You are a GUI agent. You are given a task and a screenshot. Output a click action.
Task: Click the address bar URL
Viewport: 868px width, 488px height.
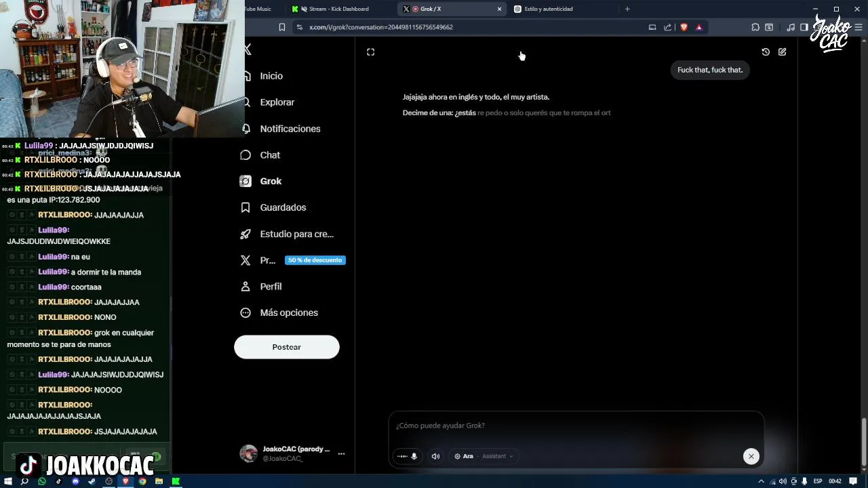pos(381,27)
